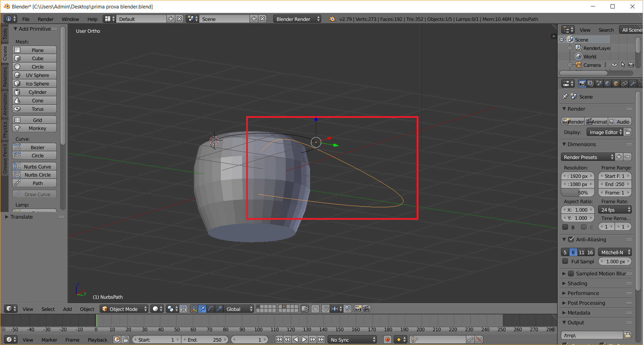The image size is (644, 345).
Task: Click the use preview range clock icon
Action: (x=117, y=340)
